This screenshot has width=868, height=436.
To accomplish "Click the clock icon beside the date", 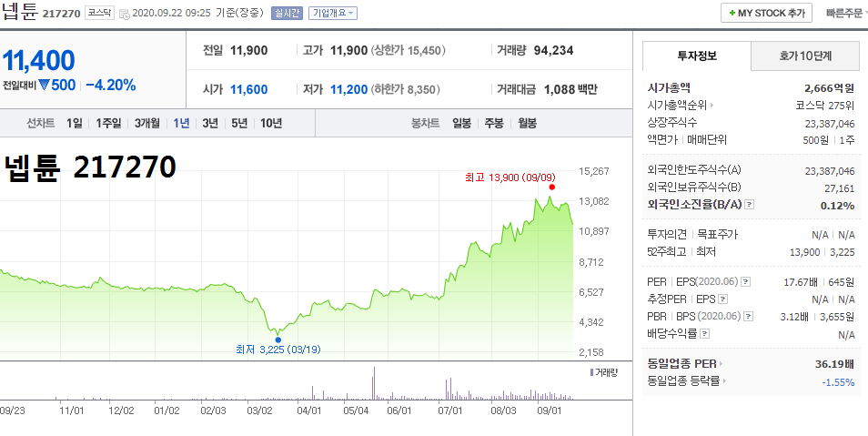I will pos(125,14).
